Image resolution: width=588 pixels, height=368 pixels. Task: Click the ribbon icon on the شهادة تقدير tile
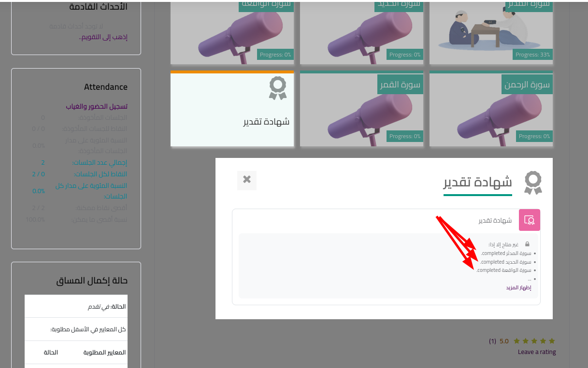(278, 88)
